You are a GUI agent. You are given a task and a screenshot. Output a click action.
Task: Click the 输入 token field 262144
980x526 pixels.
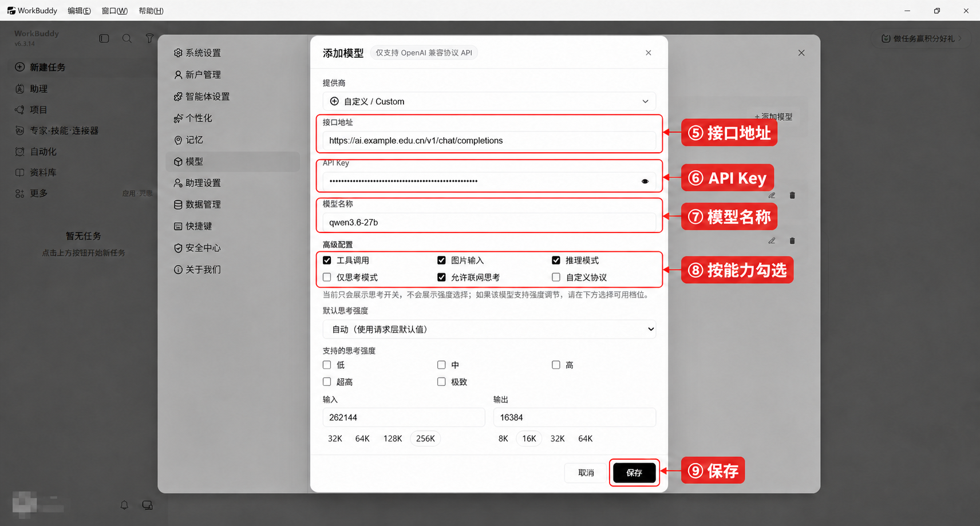click(404, 417)
